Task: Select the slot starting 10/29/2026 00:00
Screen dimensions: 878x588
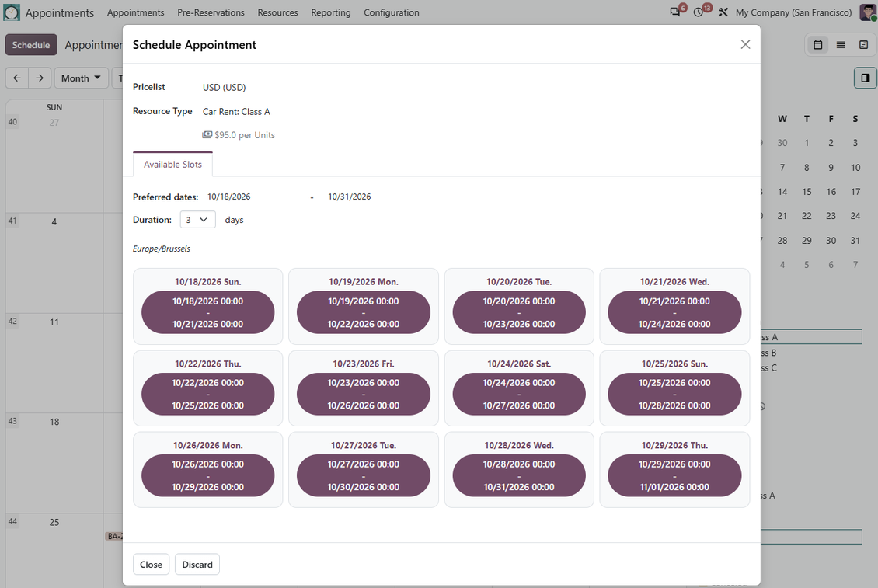Action: [x=674, y=475]
